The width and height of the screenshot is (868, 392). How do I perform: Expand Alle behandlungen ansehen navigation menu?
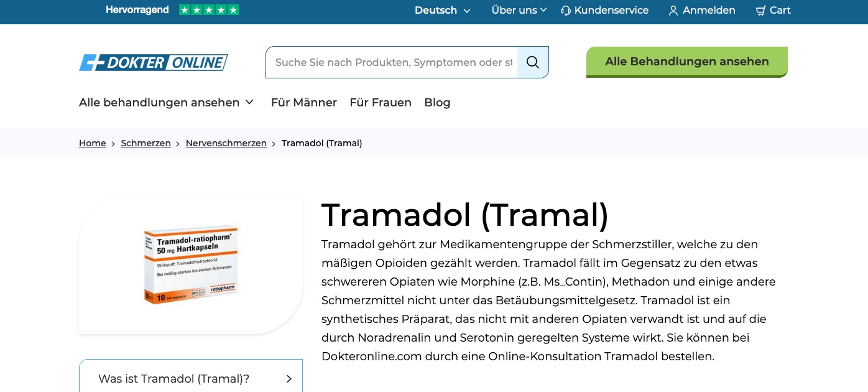coord(167,102)
